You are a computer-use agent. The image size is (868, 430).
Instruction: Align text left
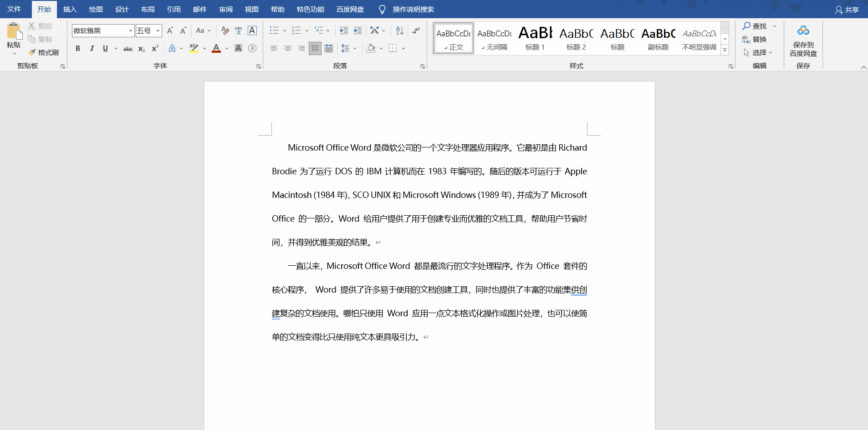tap(274, 48)
